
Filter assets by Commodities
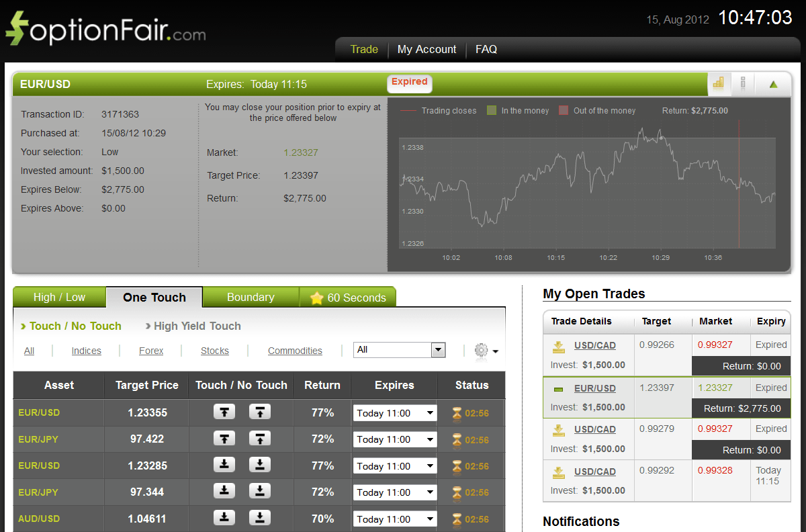(x=295, y=351)
